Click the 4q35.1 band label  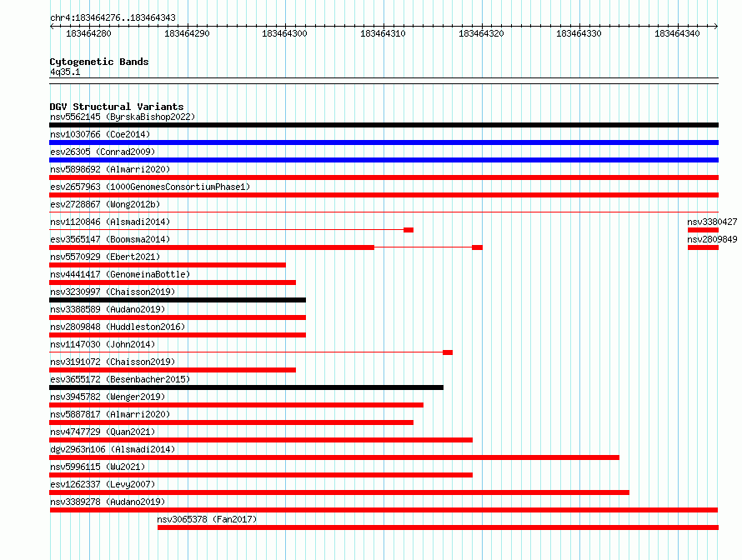65,72
